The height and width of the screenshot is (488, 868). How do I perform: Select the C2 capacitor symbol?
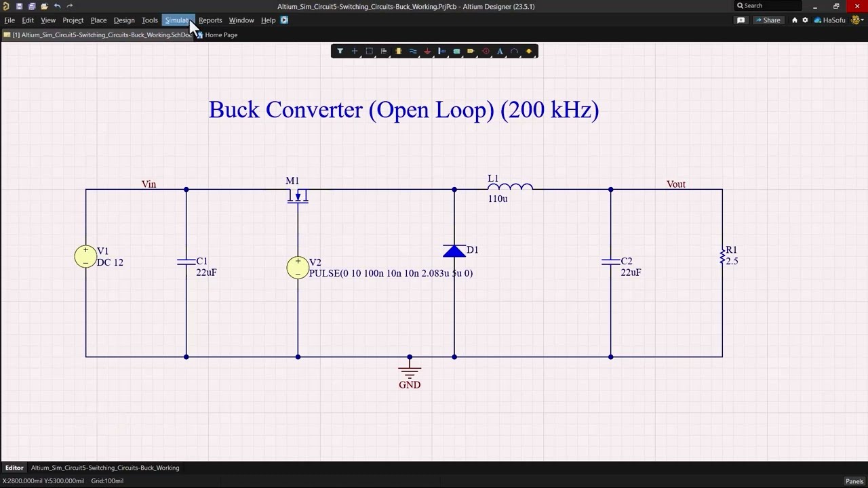click(x=611, y=262)
